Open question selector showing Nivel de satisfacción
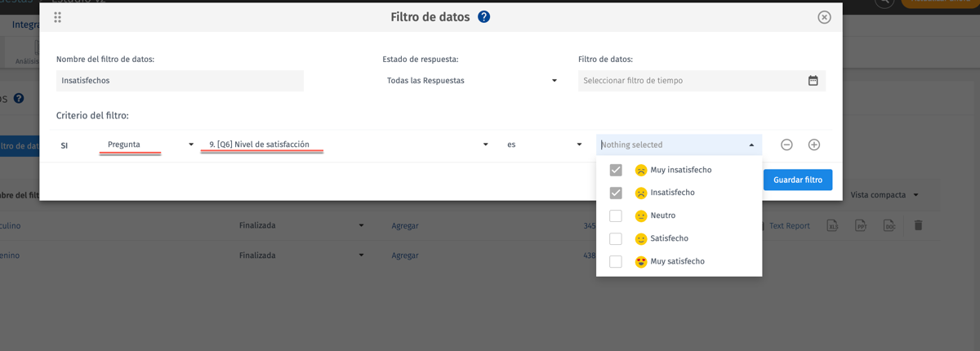This screenshot has width=980, height=351. pyautogui.click(x=349, y=144)
